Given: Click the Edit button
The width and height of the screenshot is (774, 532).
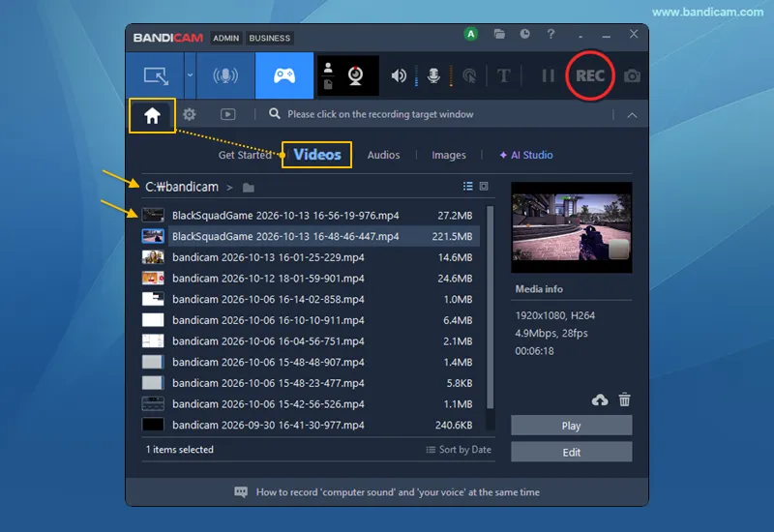Looking at the screenshot, I should [571, 452].
